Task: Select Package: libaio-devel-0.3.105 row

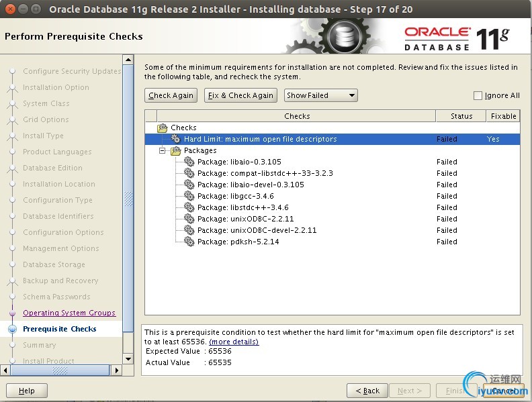Action: [x=332, y=185]
